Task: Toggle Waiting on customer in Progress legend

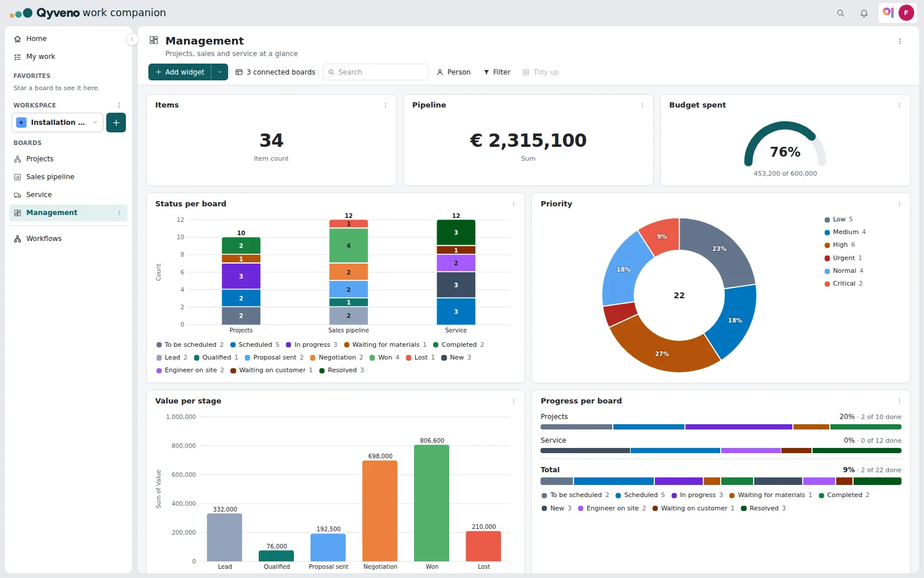Action: 694,509
